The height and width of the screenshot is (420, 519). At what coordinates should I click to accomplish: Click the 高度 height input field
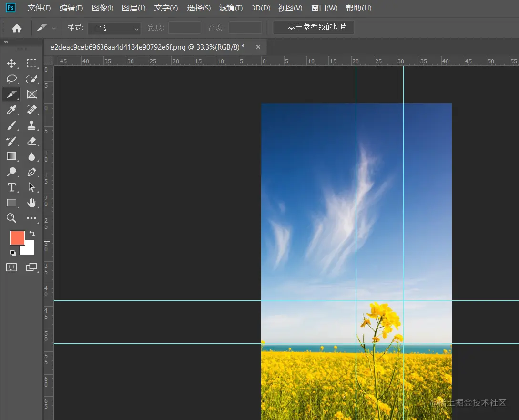tap(245, 28)
